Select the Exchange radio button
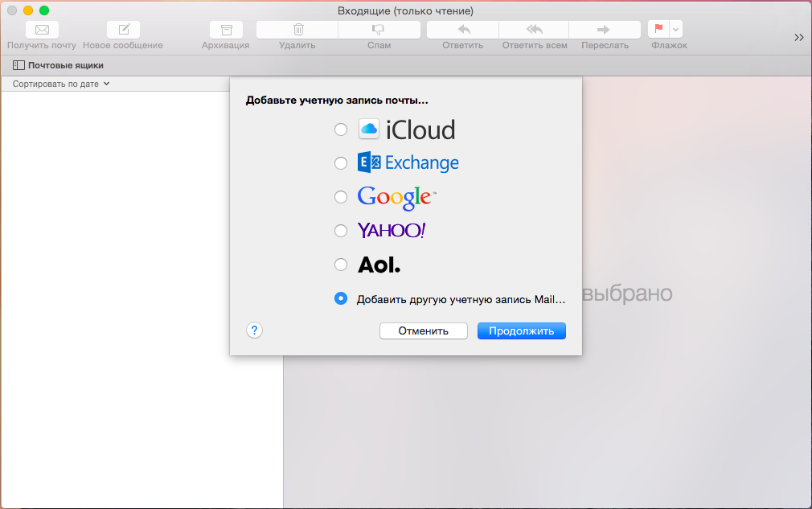 coord(341,163)
